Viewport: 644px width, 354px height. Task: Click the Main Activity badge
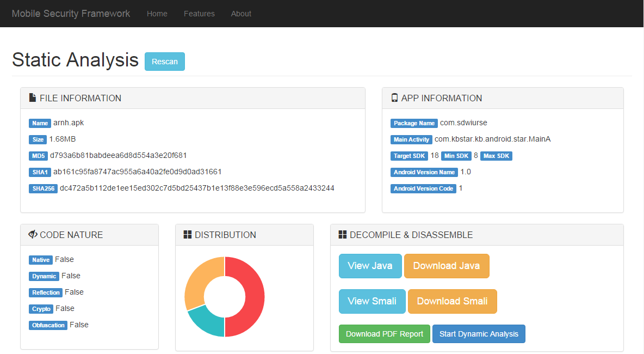411,139
